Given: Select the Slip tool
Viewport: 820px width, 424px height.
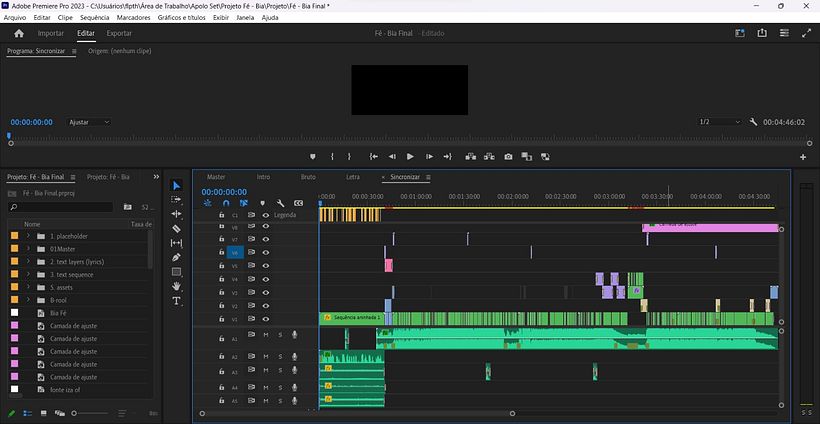Looking at the screenshot, I should [x=176, y=243].
